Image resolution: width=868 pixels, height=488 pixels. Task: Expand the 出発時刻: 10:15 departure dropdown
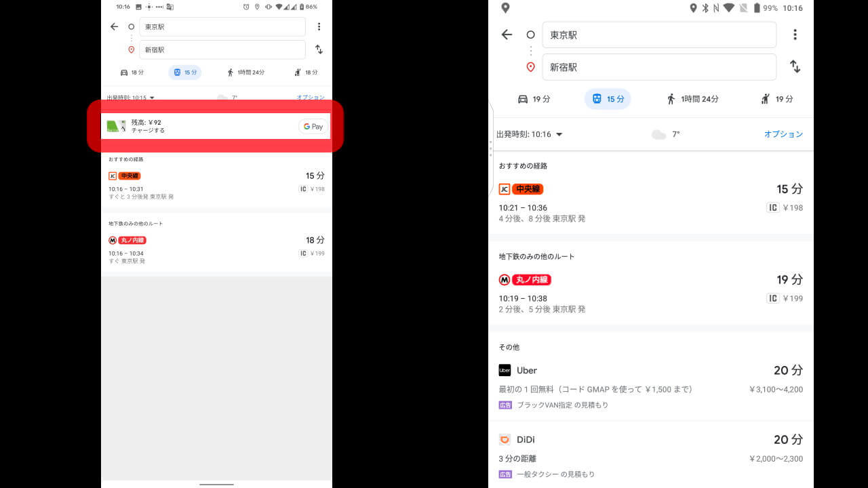coord(130,98)
